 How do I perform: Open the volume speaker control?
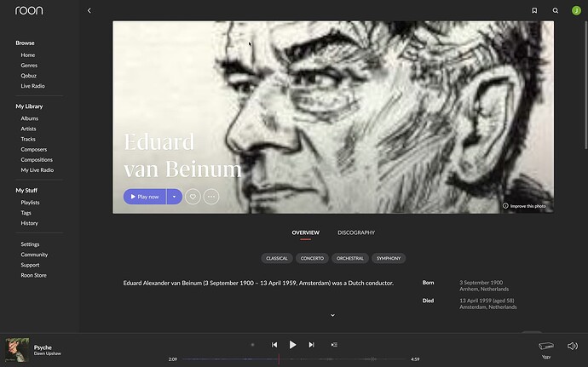point(573,346)
